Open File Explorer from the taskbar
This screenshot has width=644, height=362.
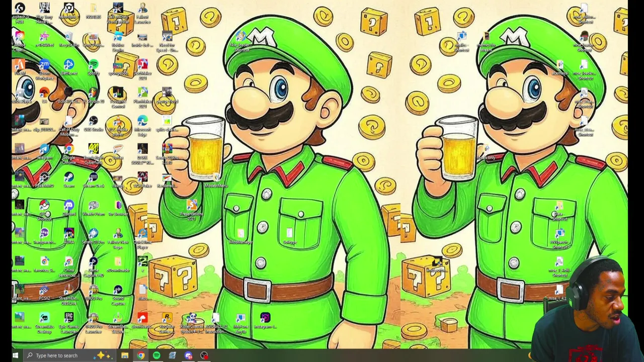tap(125, 355)
